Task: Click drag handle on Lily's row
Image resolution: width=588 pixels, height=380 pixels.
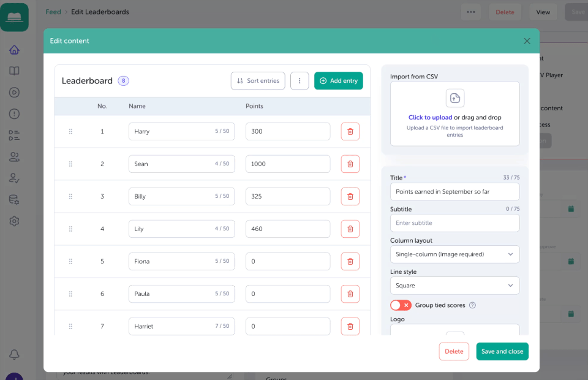Action: click(x=70, y=229)
